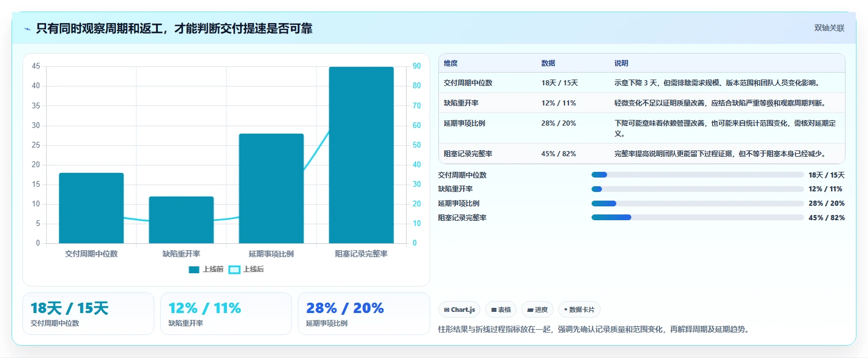868x358 pixels.
Task: Select the 双轴关联 label in the header
Action: pyautogui.click(x=829, y=28)
